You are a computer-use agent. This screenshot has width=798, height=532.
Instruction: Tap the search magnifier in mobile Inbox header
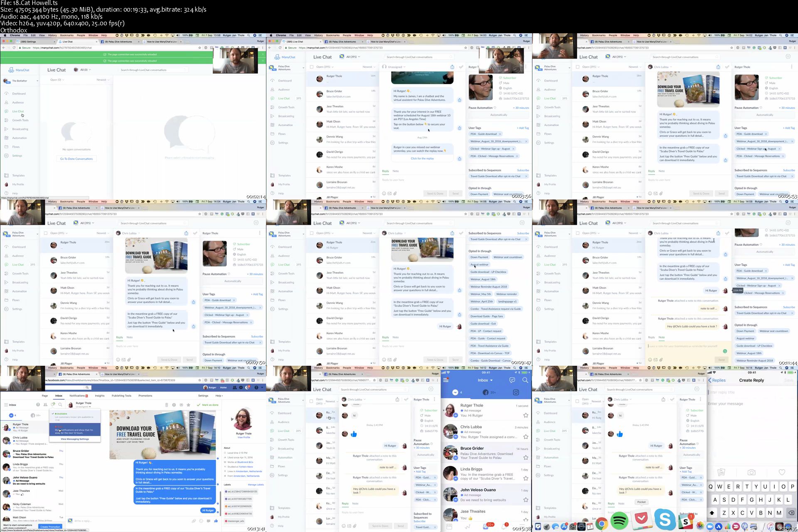[525, 380]
